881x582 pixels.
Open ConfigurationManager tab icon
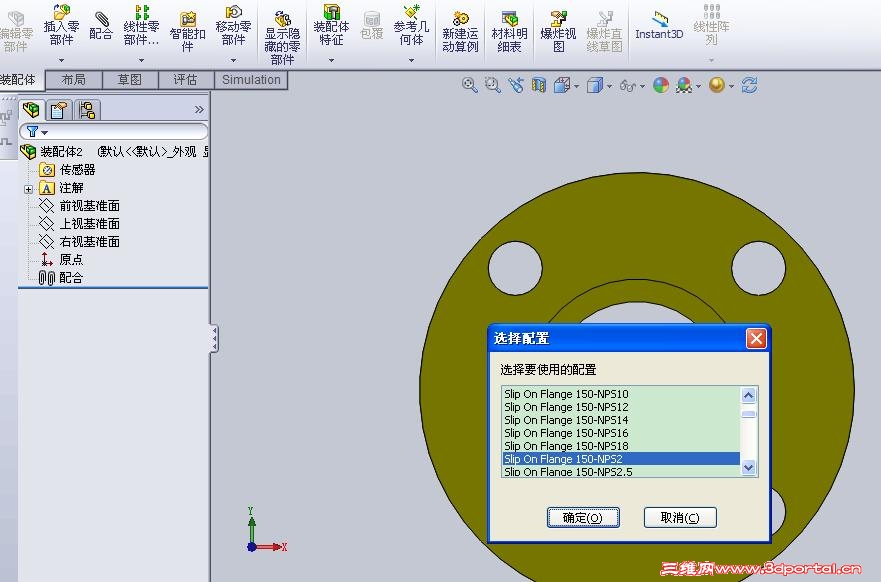tap(87, 110)
